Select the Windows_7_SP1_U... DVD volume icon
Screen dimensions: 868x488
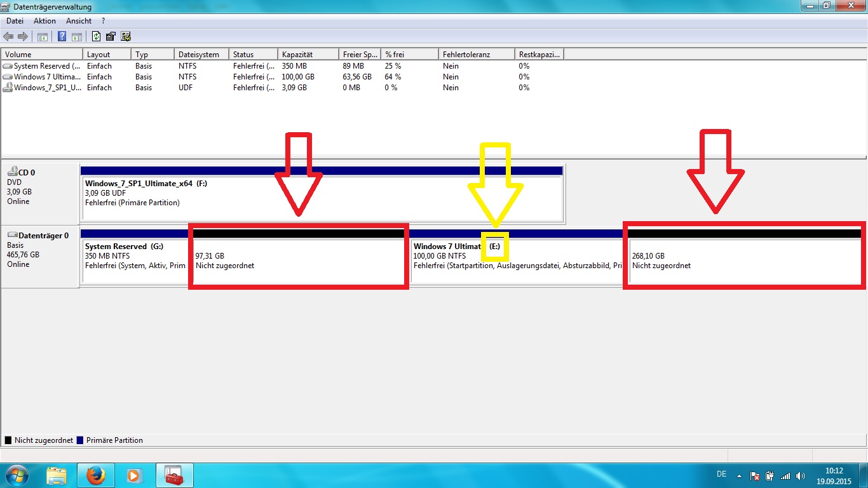click(7, 88)
